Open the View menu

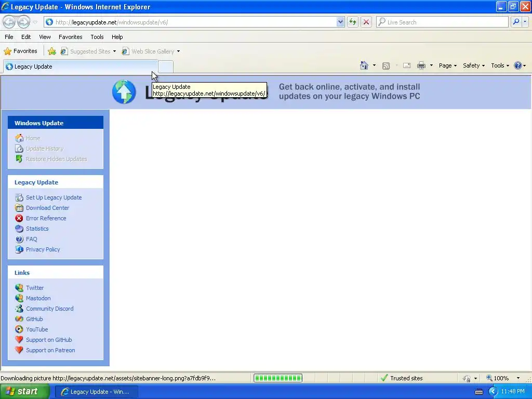pos(45,37)
